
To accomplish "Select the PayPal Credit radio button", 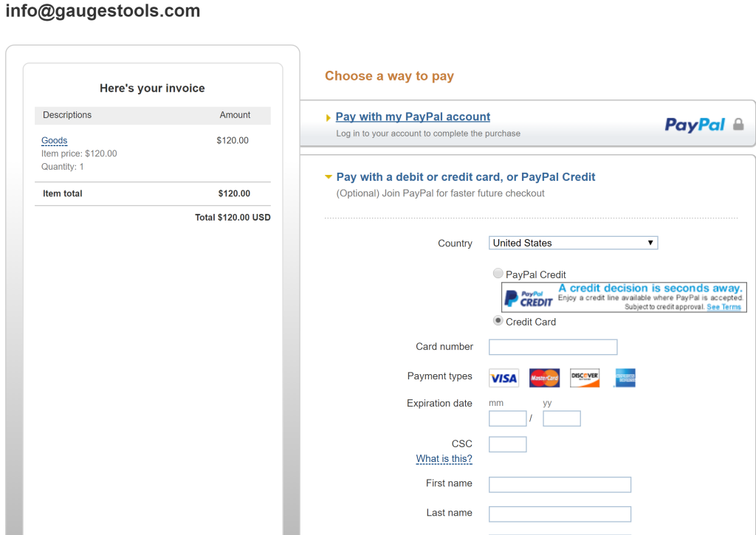I will 498,274.
